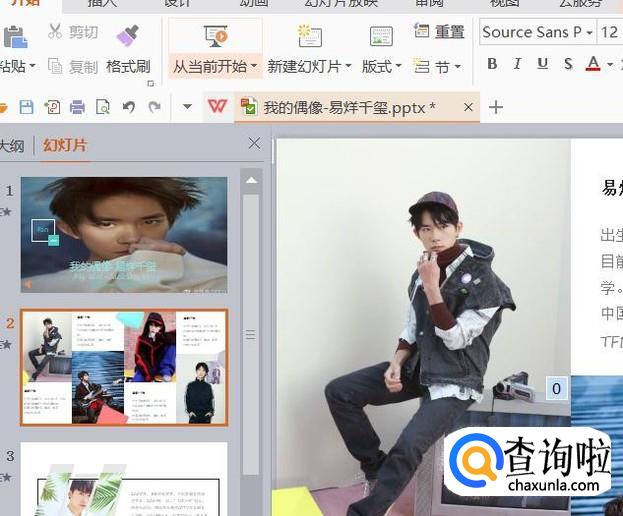Open a new document tab with plus button
This screenshot has height=516, width=623.
click(x=495, y=107)
